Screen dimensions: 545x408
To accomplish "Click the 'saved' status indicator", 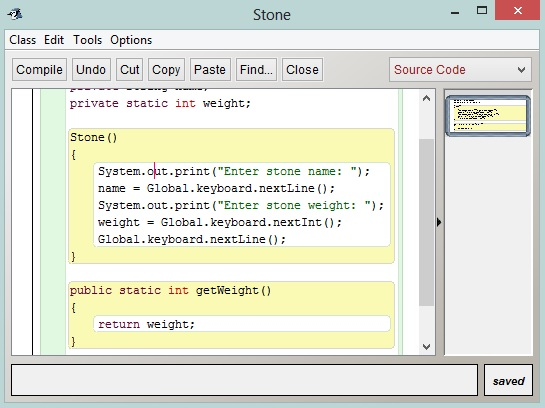I will pos(509,381).
